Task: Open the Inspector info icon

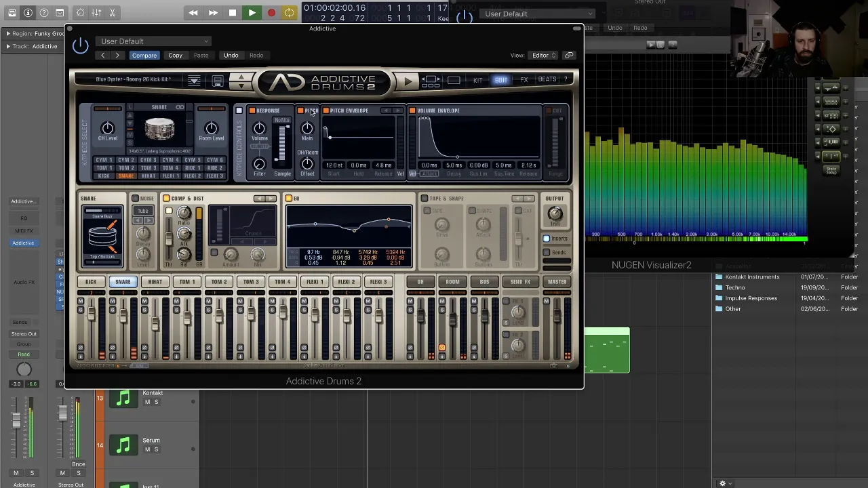Action: (28, 13)
